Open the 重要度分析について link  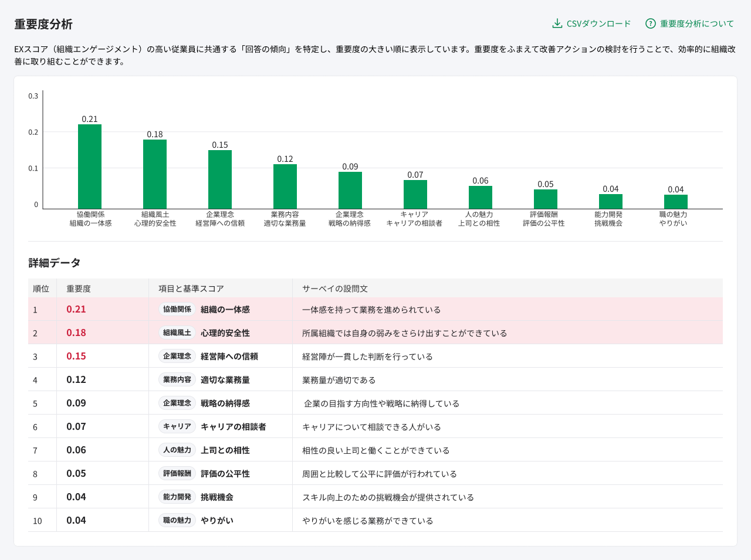(696, 24)
